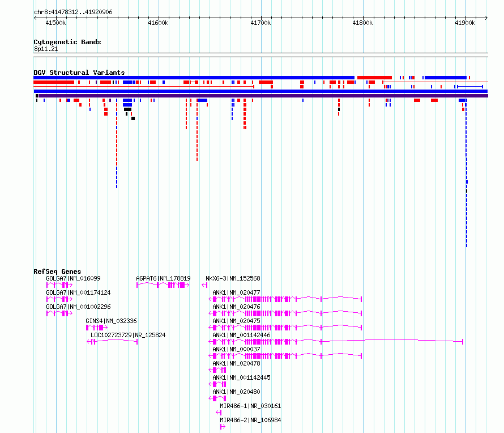Click the NKX6-3 gene glyph
Screen dimensions: 504x433
coord(204,285)
